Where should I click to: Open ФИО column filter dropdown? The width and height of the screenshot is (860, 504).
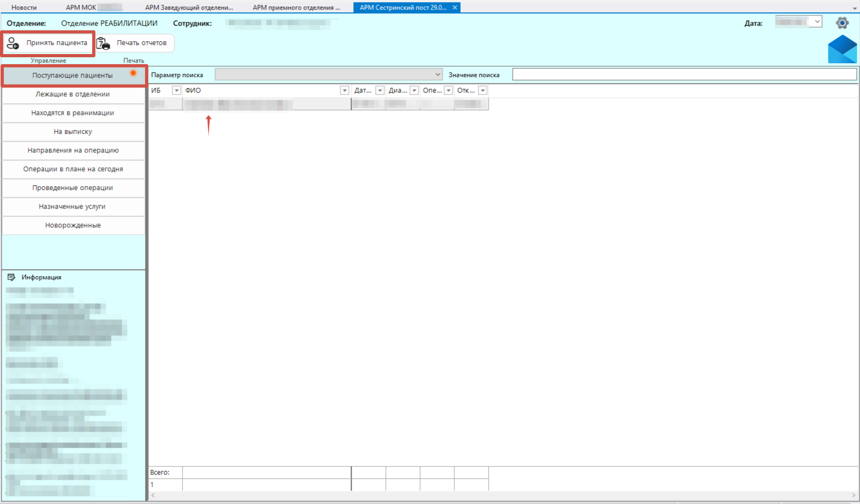[x=344, y=90]
